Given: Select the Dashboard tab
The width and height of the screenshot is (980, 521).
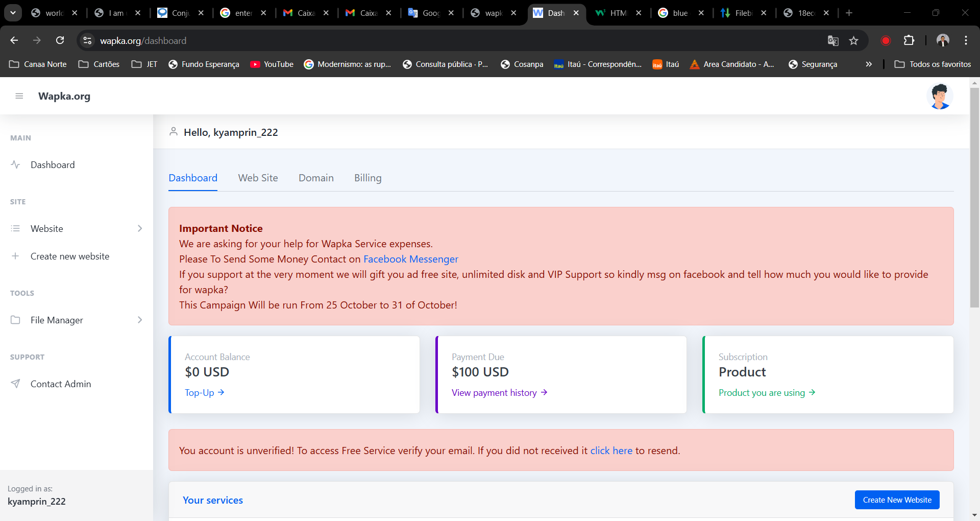Looking at the screenshot, I should (x=193, y=178).
